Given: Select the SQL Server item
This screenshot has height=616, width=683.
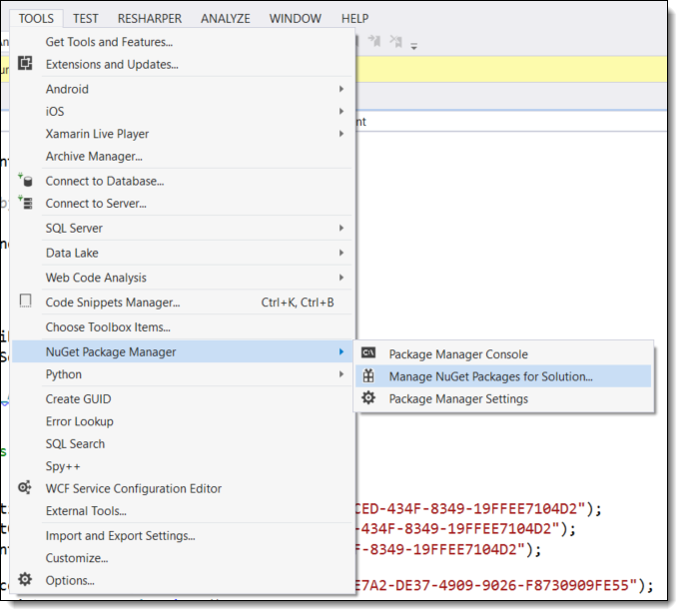Looking at the screenshot, I should [182, 228].
